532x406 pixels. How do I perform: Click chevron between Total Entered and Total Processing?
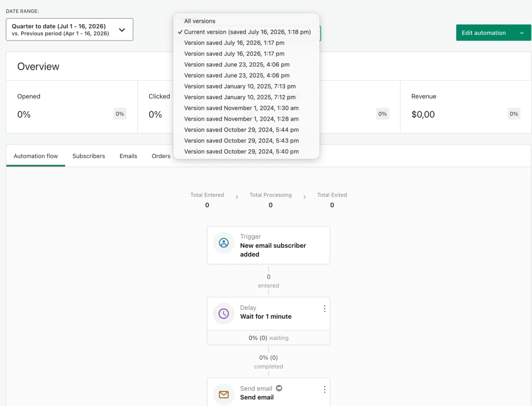[237, 197]
